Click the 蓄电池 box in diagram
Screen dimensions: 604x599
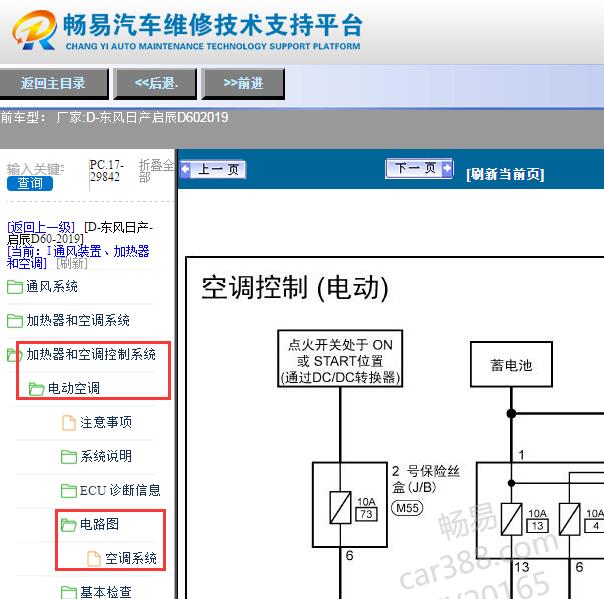(x=511, y=364)
